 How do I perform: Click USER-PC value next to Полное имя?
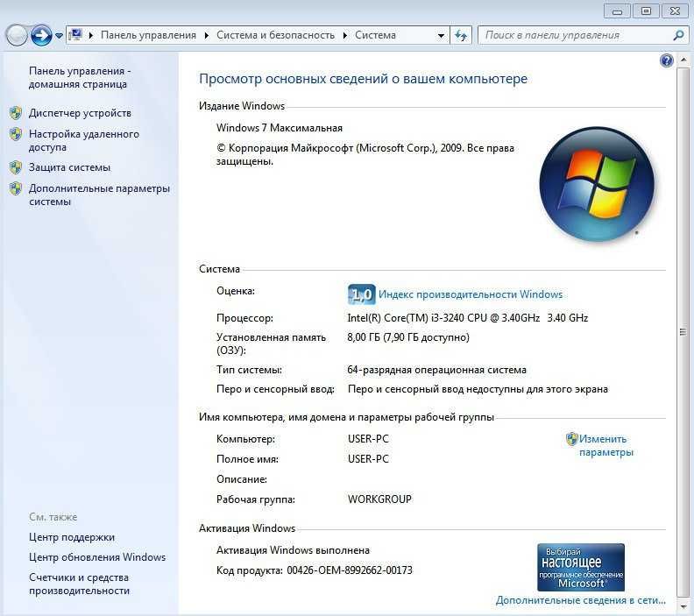[368, 459]
